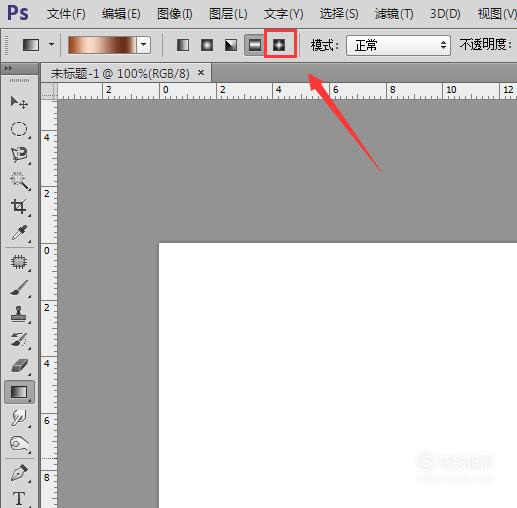Open the 文件(F) menu
Screen dimensions: 517x508
[66, 14]
